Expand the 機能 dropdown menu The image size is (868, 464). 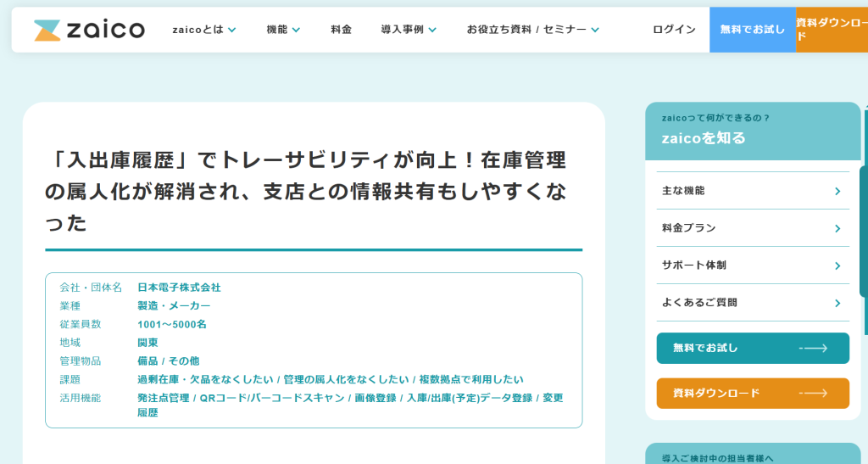[283, 30]
